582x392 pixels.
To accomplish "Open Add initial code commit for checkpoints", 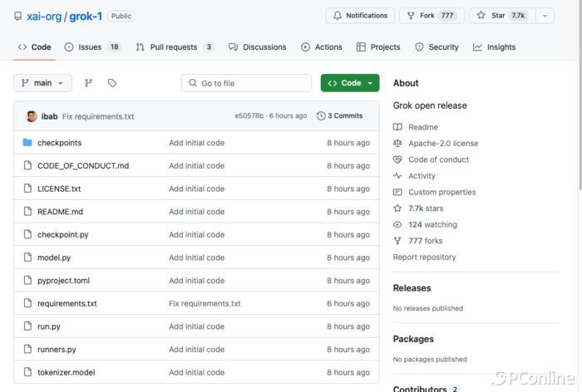I will point(197,143).
